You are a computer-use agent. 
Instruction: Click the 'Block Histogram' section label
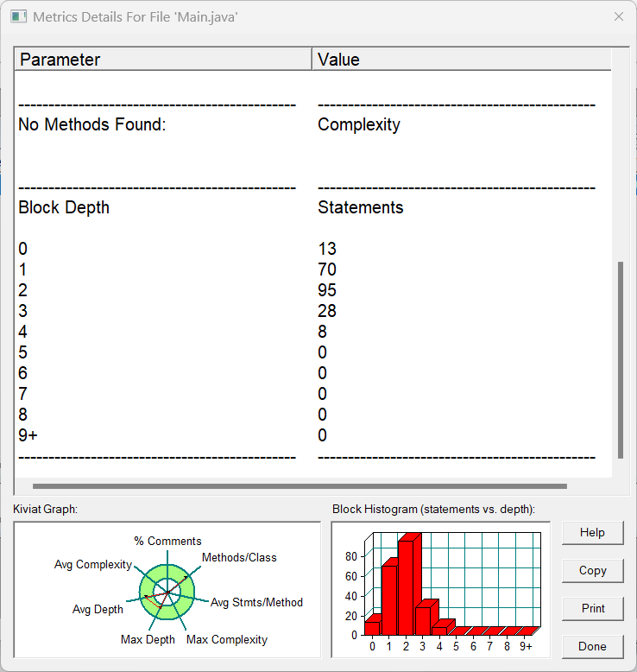pos(433,509)
